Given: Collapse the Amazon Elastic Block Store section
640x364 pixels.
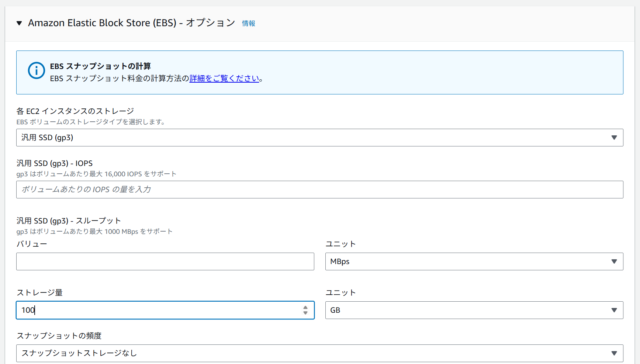Looking at the screenshot, I should [x=19, y=23].
